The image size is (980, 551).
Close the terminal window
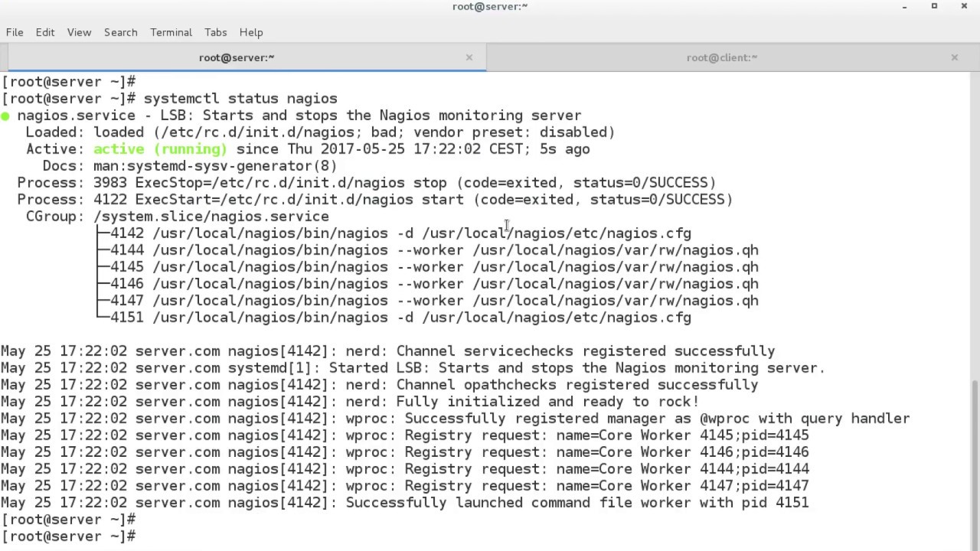click(x=964, y=6)
